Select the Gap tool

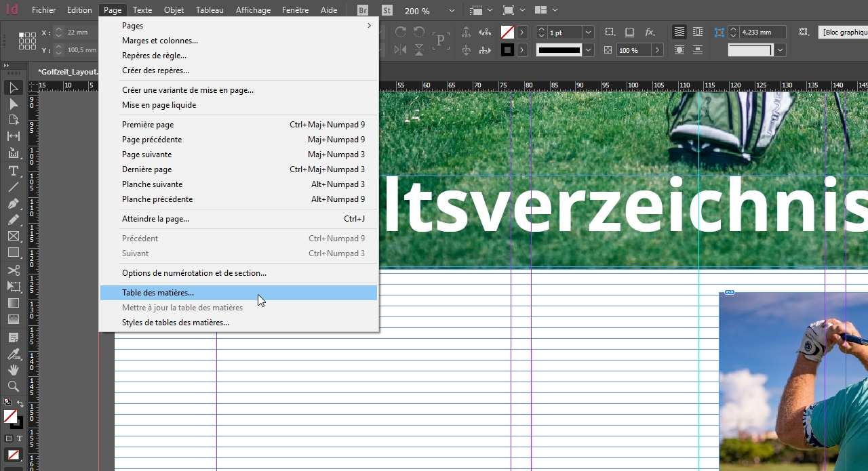(x=13, y=136)
